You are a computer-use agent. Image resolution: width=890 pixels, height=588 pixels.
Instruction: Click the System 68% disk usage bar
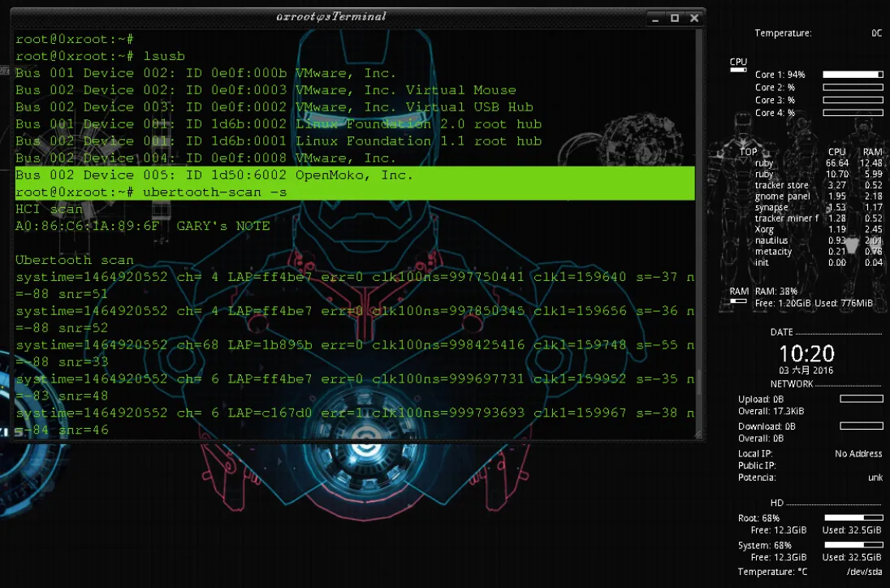(x=853, y=545)
